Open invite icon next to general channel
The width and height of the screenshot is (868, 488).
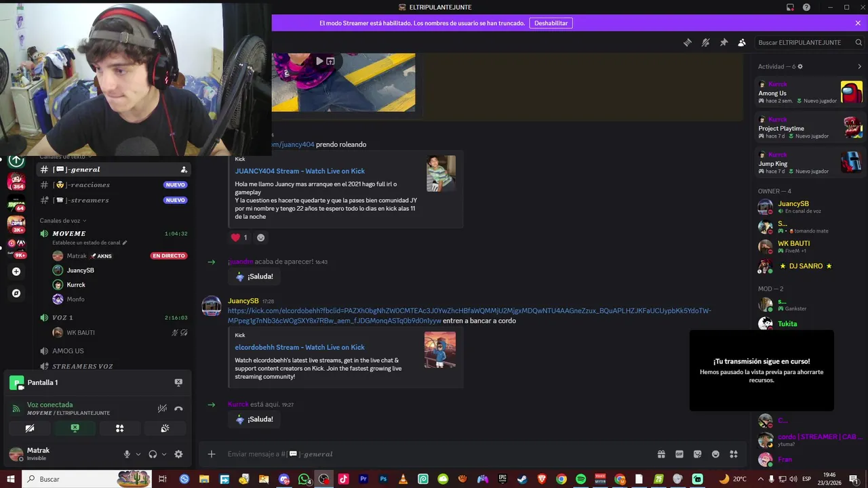tap(183, 169)
